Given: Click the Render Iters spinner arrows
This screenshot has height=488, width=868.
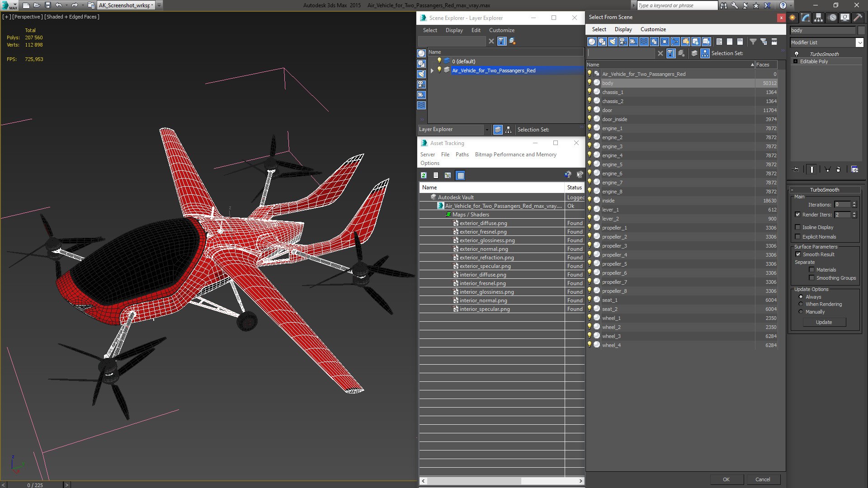Looking at the screenshot, I should tap(854, 215).
